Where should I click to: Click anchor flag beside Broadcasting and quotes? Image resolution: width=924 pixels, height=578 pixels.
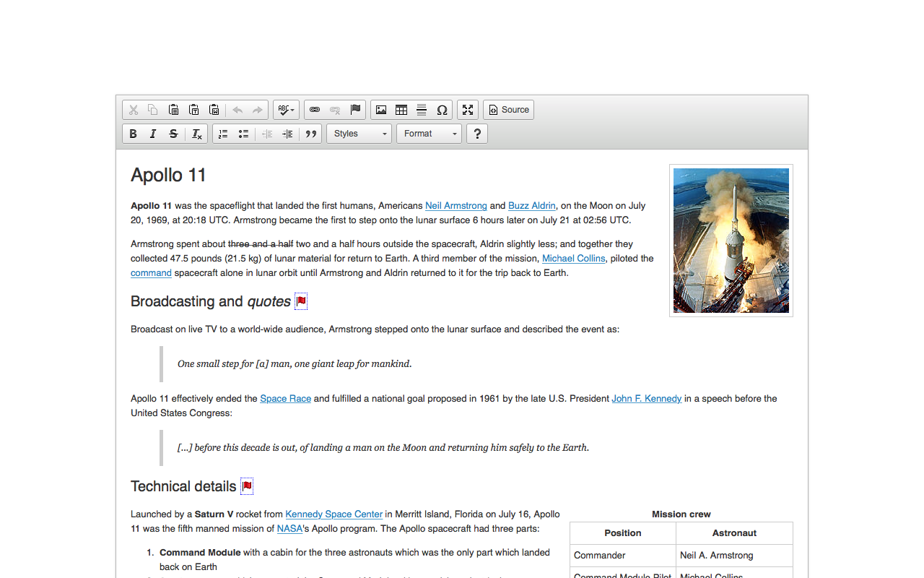click(301, 301)
